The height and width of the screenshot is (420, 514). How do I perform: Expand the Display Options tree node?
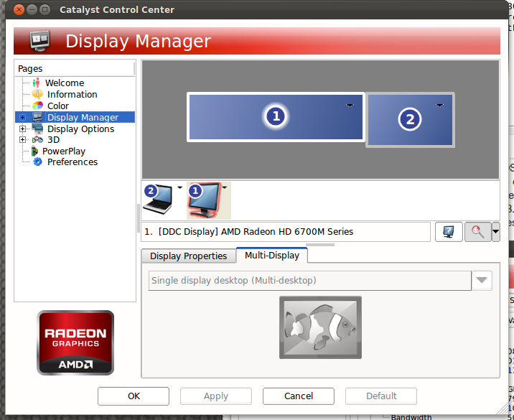(x=22, y=129)
